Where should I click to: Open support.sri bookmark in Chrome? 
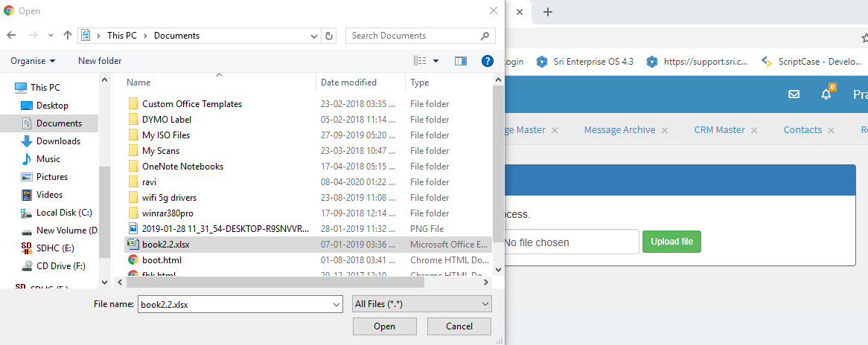point(698,62)
